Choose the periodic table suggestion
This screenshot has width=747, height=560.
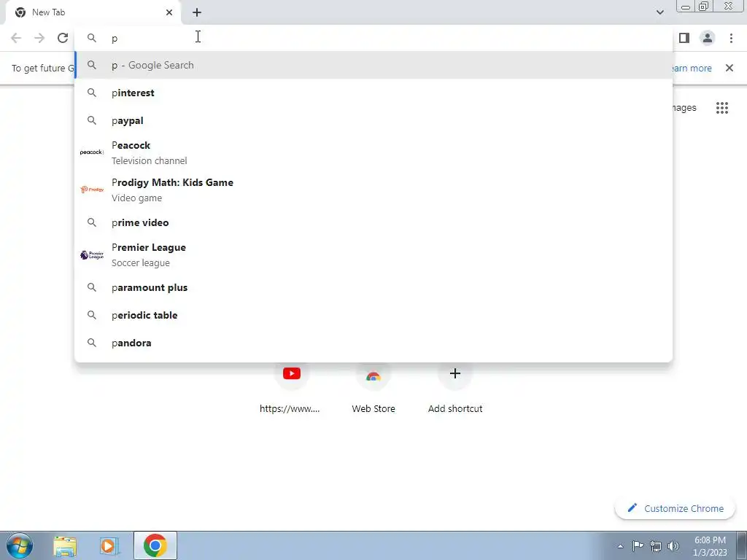coord(373,315)
